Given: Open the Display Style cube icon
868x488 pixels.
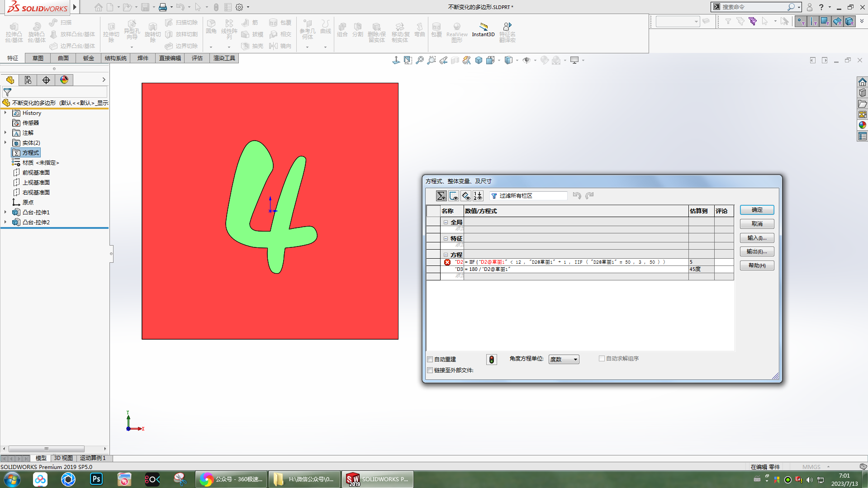Looking at the screenshot, I should [x=508, y=60].
